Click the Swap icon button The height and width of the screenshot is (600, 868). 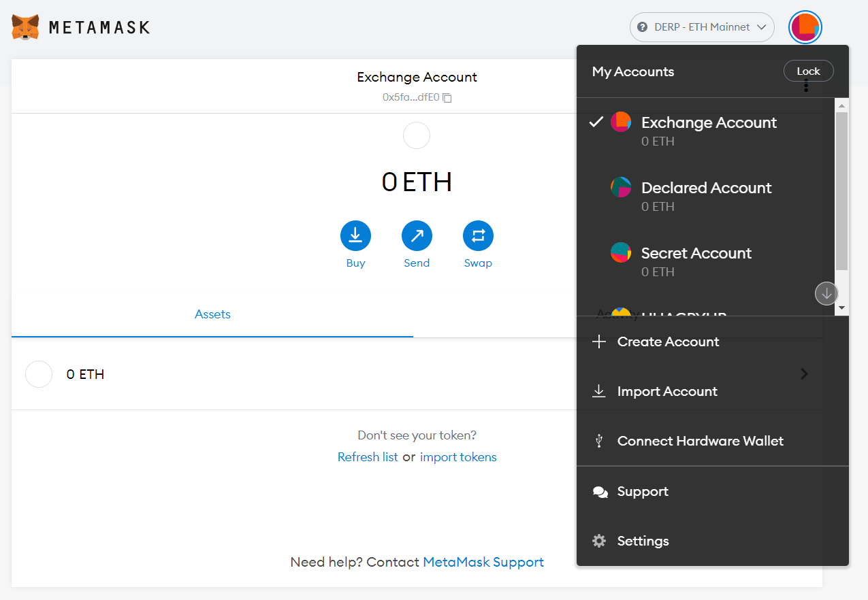point(478,236)
